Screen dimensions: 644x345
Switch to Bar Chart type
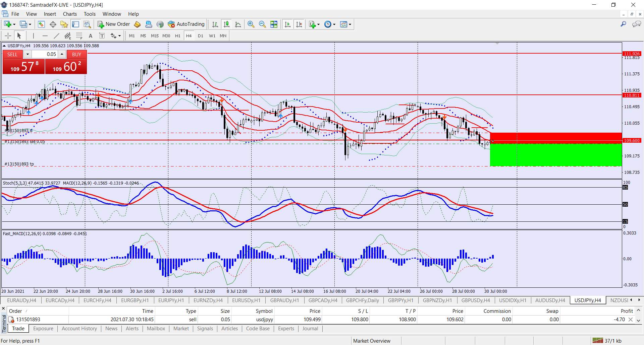coord(215,24)
